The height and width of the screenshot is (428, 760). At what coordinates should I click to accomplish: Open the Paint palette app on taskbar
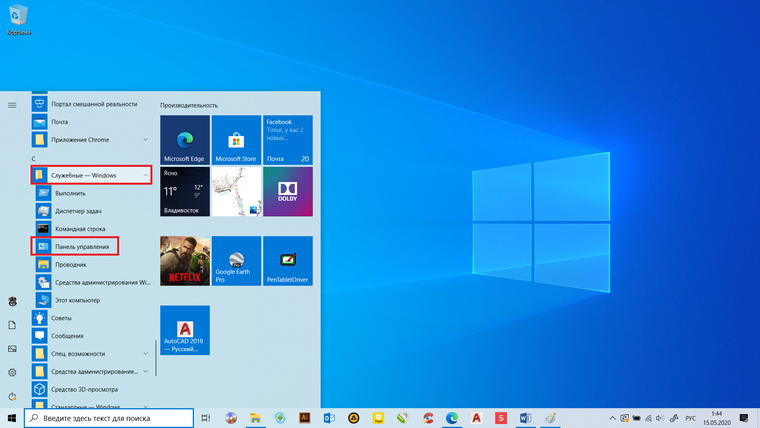(x=550, y=418)
